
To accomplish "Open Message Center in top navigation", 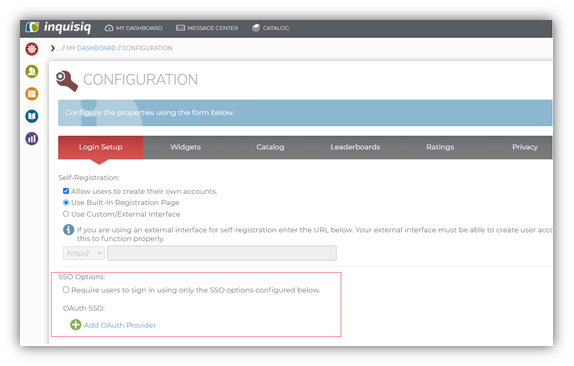I will point(207,28).
